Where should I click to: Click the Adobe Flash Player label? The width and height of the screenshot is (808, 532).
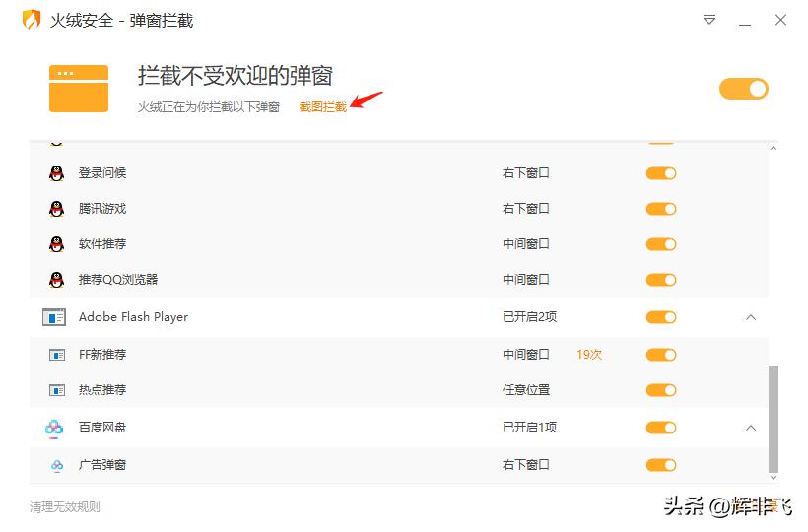coord(133,317)
